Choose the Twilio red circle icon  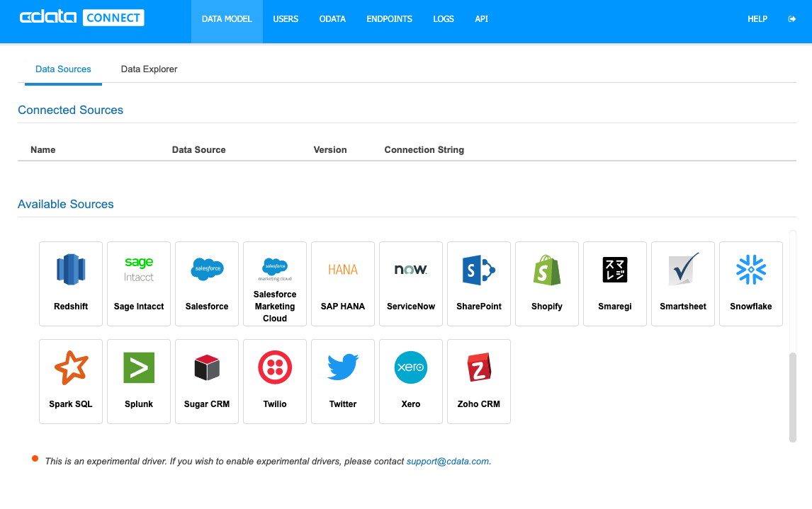275,367
